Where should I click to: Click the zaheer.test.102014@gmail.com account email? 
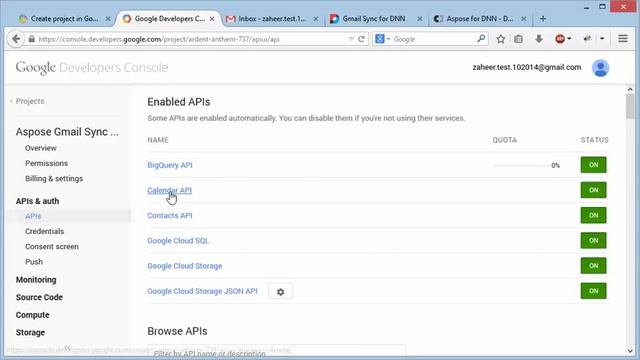[527, 67]
